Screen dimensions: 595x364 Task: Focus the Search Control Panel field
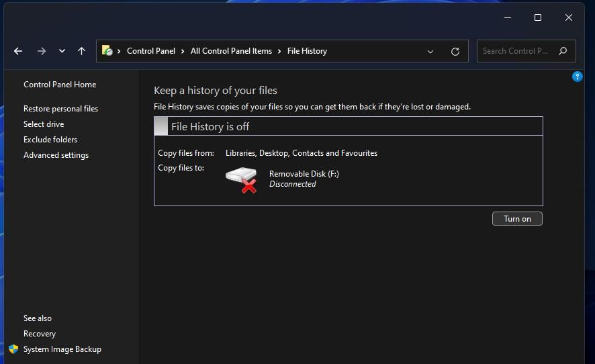click(x=526, y=51)
